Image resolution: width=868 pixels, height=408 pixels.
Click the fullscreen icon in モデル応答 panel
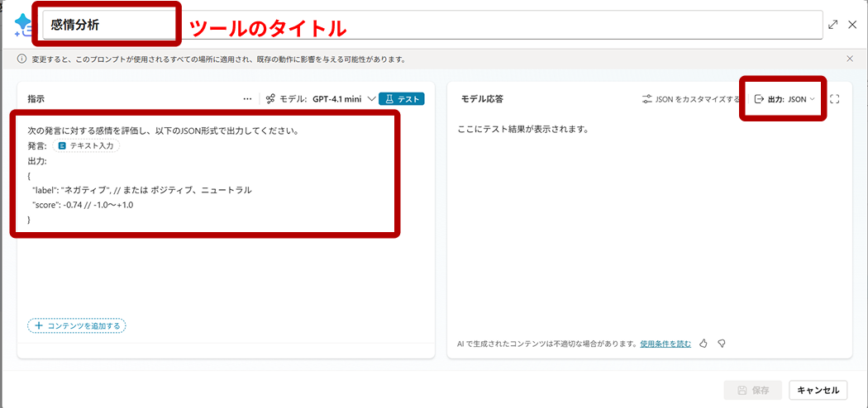[x=834, y=99]
